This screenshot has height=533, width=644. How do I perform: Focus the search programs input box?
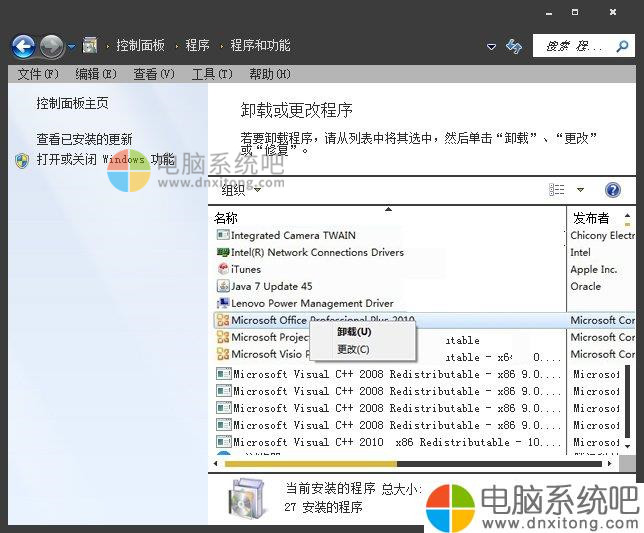click(x=573, y=46)
